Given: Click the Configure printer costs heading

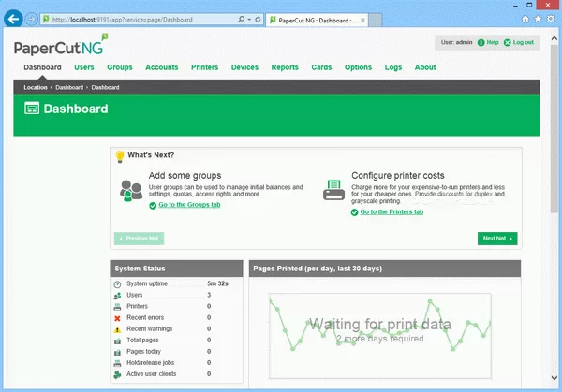Looking at the screenshot, I should point(398,175).
